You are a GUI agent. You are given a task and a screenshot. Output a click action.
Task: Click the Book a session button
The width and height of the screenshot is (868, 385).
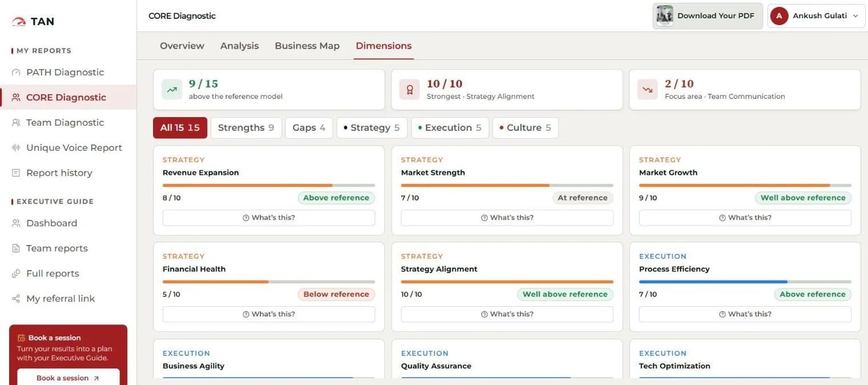tap(68, 378)
